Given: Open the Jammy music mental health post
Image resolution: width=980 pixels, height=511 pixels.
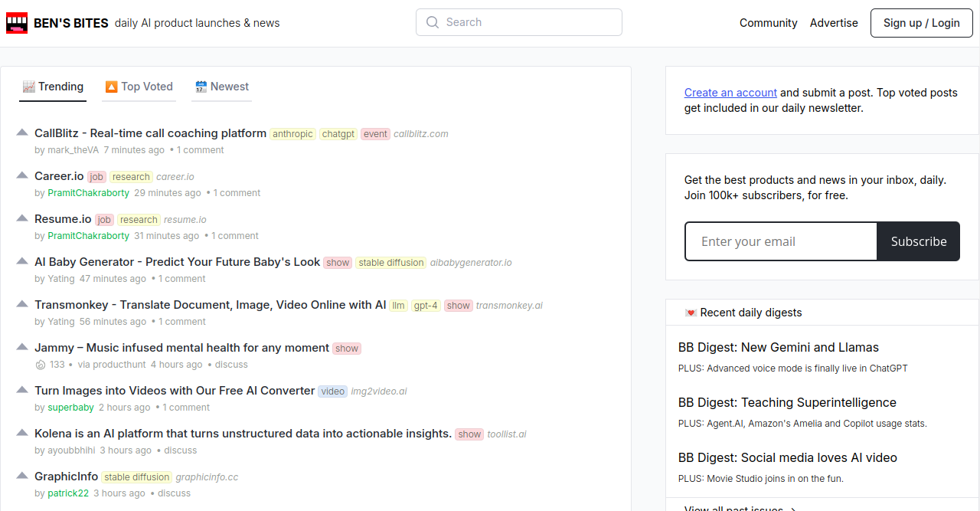Looking at the screenshot, I should tap(181, 348).
